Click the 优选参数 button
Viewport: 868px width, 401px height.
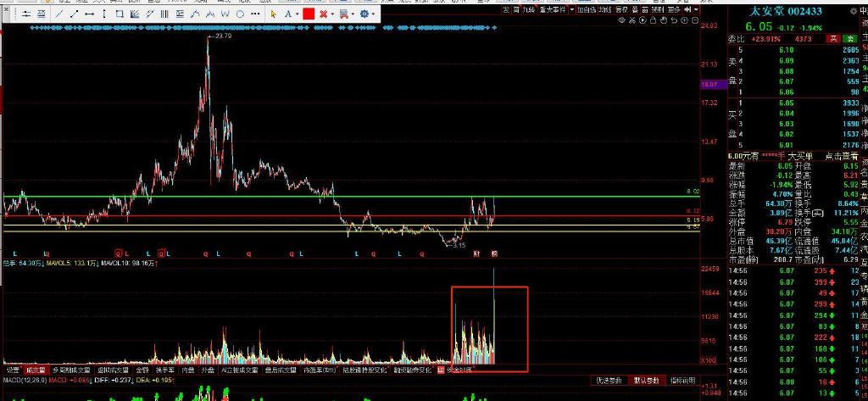[609, 381]
